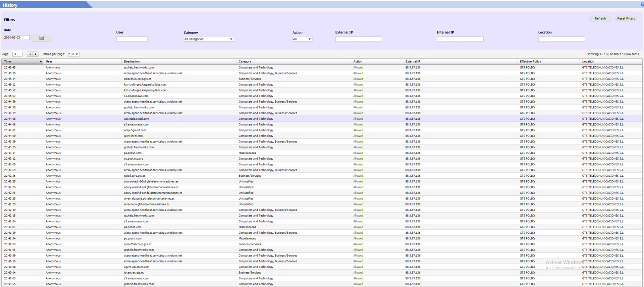Focus the Location filter field
Image resolution: width=644 pixels, height=287 pixels.
[562, 39]
